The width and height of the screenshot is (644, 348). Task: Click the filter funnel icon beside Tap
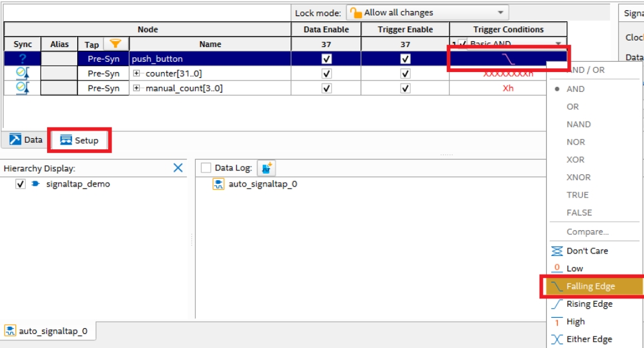click(115, 44)
